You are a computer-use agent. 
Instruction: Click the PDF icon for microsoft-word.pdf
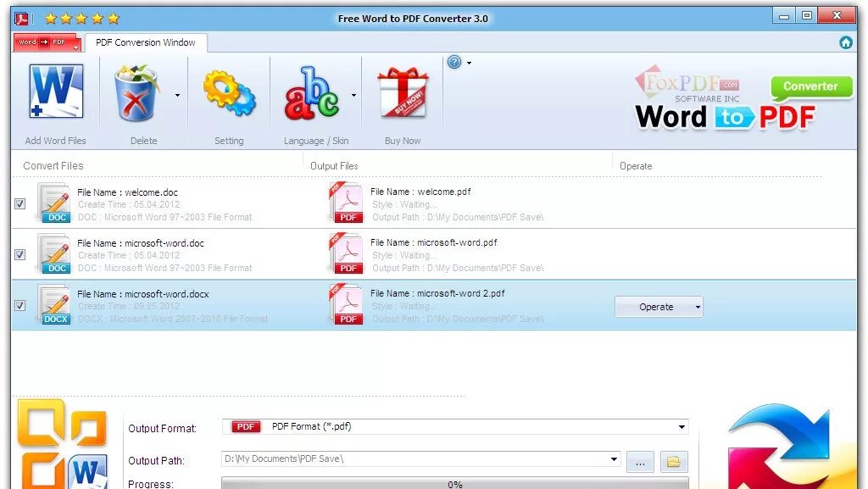pyautogui.click(x=346, y=253)
